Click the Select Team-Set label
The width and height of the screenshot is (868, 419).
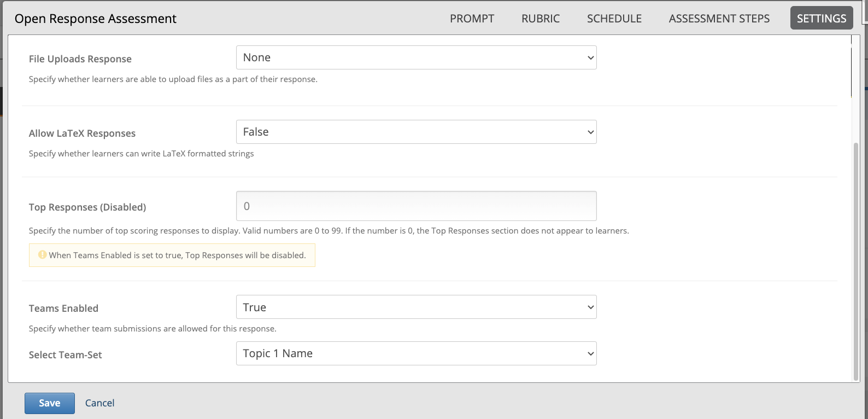[x=65, y=355]
